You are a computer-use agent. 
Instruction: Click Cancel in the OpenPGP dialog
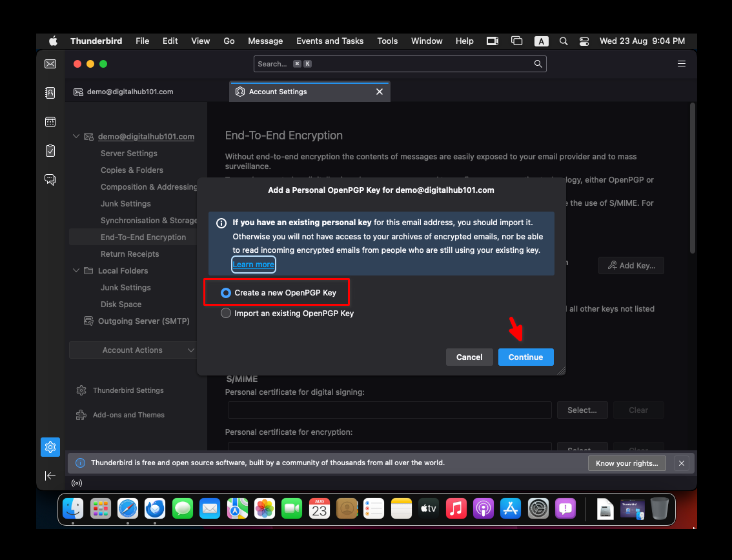point(469,357)
